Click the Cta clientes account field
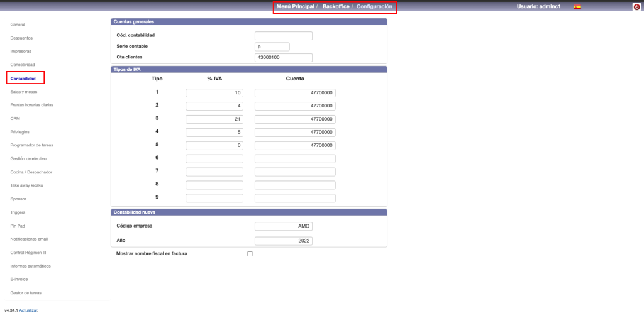Viewport: 644px width, 313px height. click(x=283, y=58)
